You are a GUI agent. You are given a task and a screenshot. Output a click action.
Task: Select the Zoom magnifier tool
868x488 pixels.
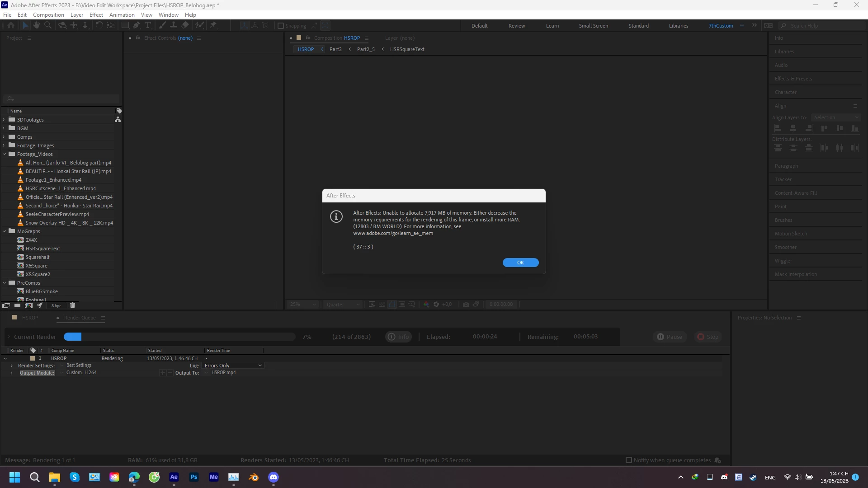48,26
